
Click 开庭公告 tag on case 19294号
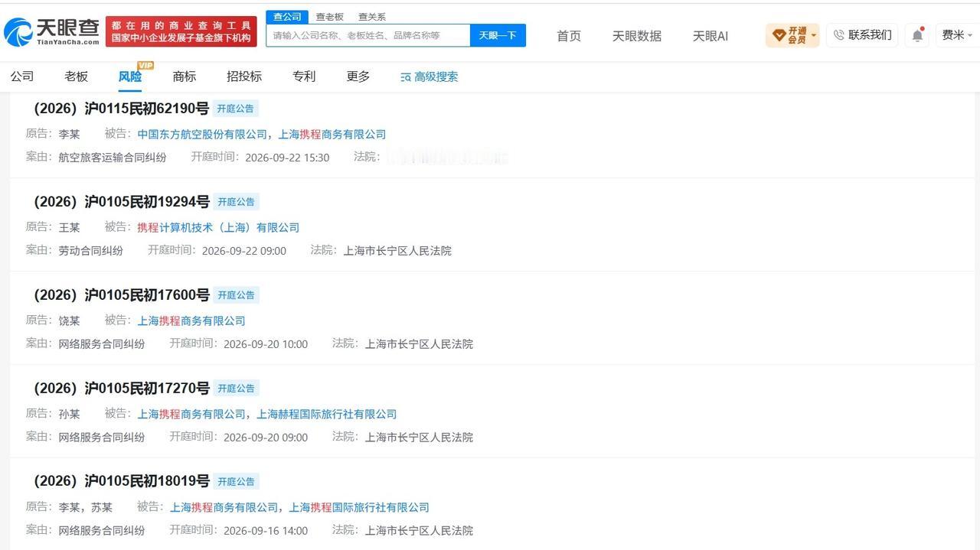click(236, 202)
